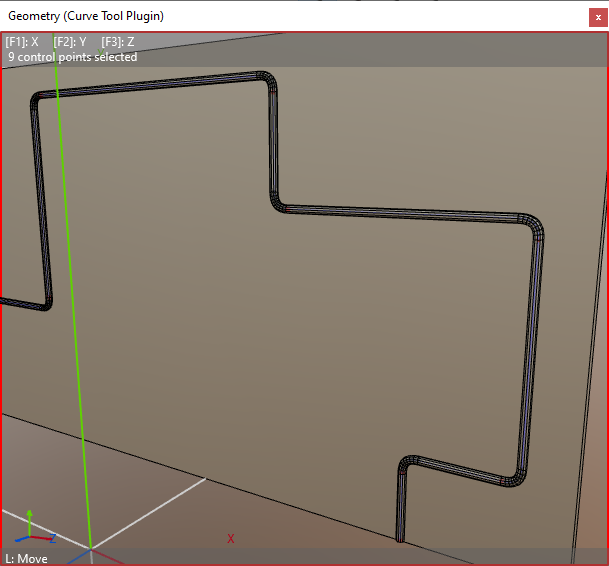Viewport: 609px width, 566px height.
Task: Click the 'L: Move' status label
Action: pyautogui.click(x=26, y=559)
